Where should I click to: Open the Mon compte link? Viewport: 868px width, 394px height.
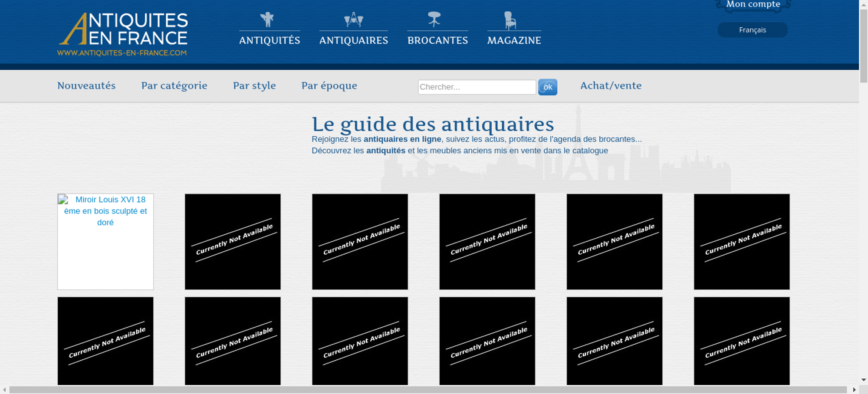click(x=753, y=4)
